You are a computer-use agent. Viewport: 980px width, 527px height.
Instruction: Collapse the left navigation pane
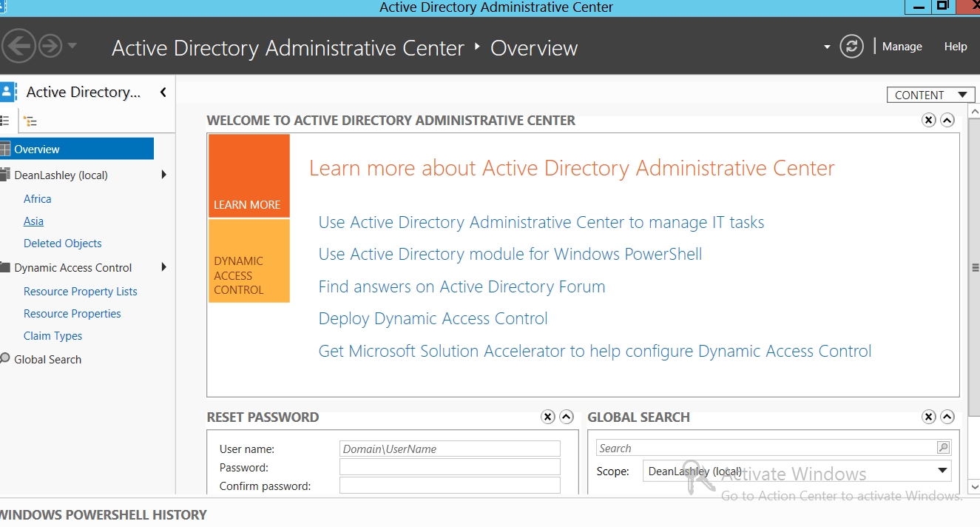[x=163, y=93]
